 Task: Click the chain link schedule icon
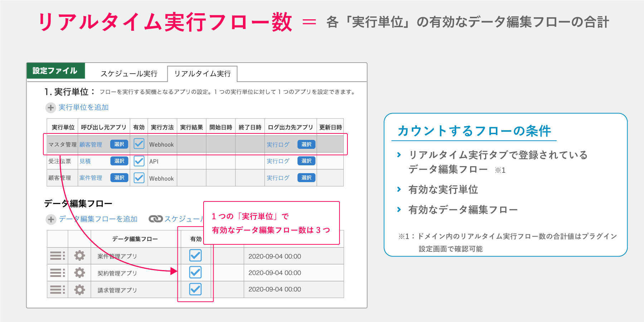[156, 219]
